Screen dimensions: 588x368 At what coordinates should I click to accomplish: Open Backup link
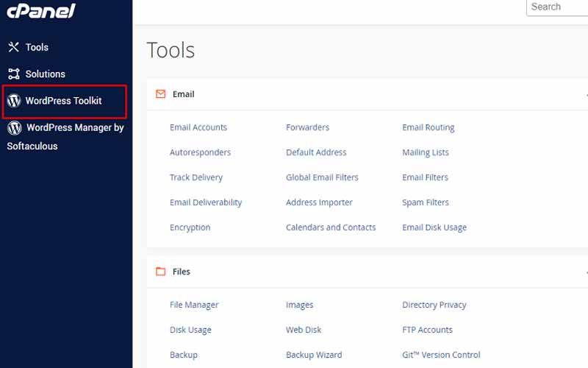tap(183, 355)
